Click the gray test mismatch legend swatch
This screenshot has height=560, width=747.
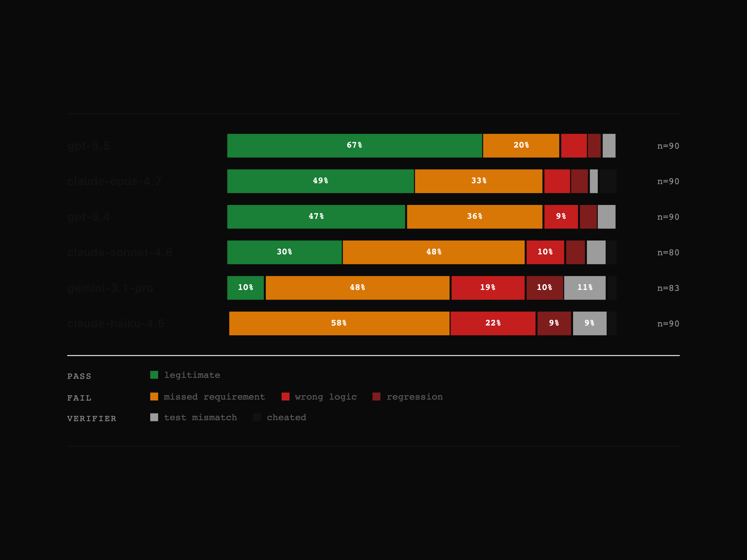coord(154,417)
